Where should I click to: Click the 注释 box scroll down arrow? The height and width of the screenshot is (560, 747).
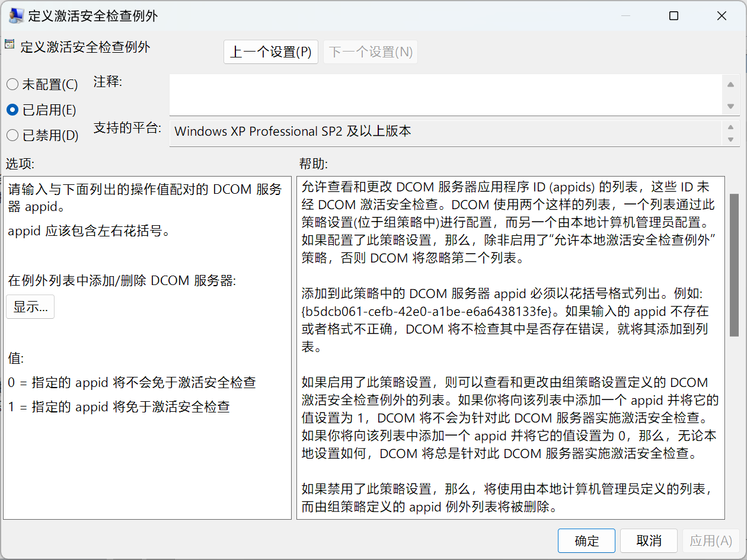(x=730, y=106)
